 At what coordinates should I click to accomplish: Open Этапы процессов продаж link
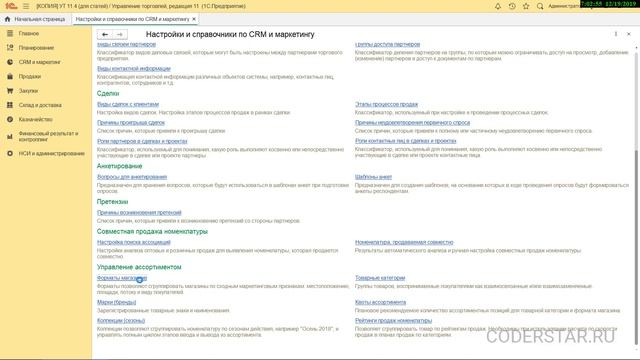click(x=386, y=104)
